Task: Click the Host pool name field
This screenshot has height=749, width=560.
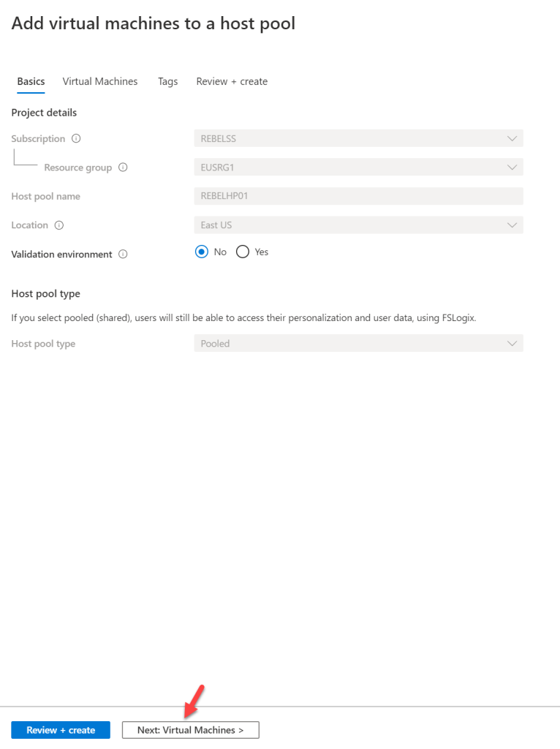Action: (358, 196)
